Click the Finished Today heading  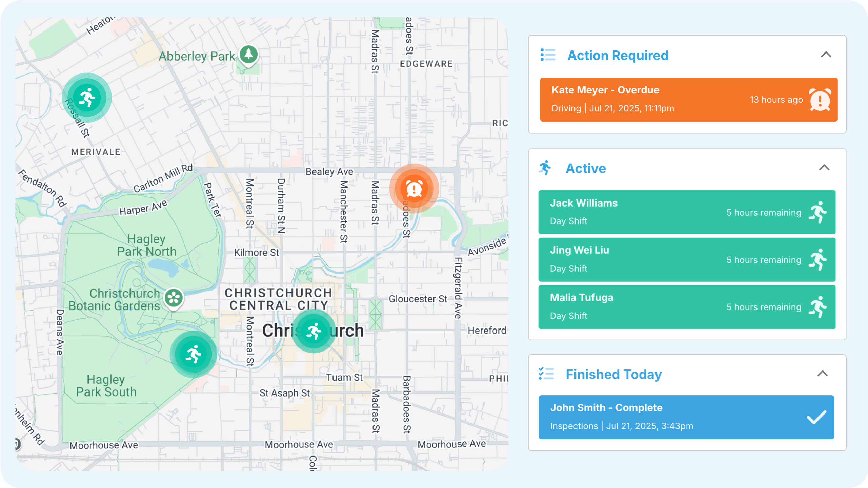[x=613, y=375]
